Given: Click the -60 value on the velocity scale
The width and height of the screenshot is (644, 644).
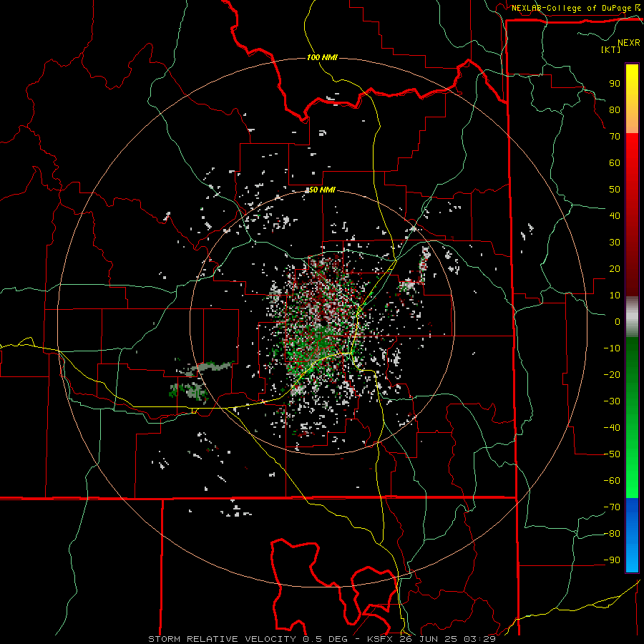Looking at the screenshot, I should 612,481.
